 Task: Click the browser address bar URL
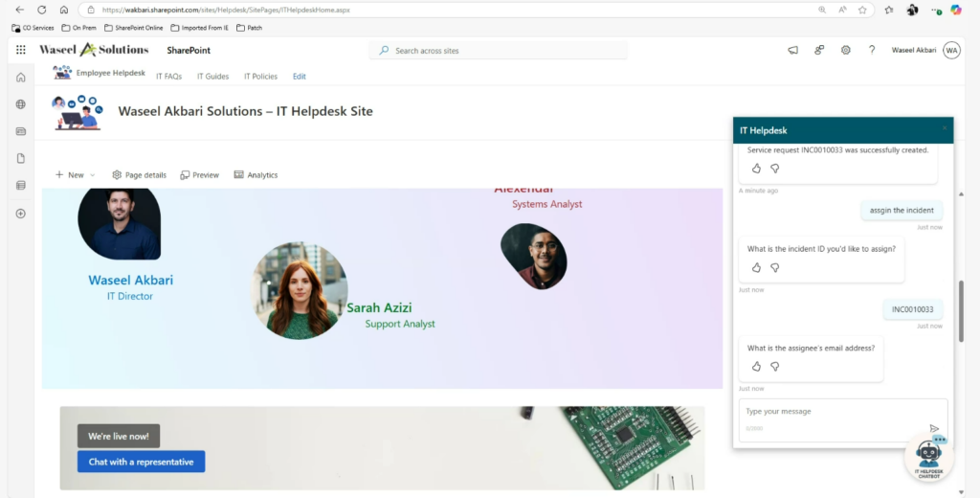[226, 10]
